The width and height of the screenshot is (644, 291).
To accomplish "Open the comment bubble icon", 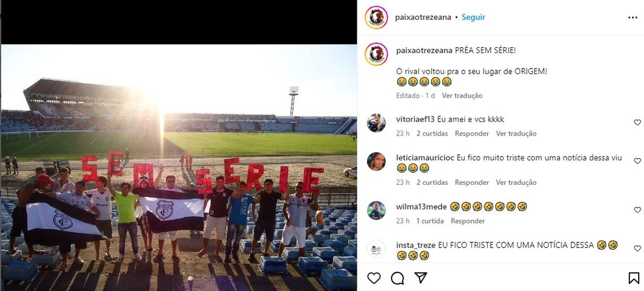I will [x=398, y=278].
